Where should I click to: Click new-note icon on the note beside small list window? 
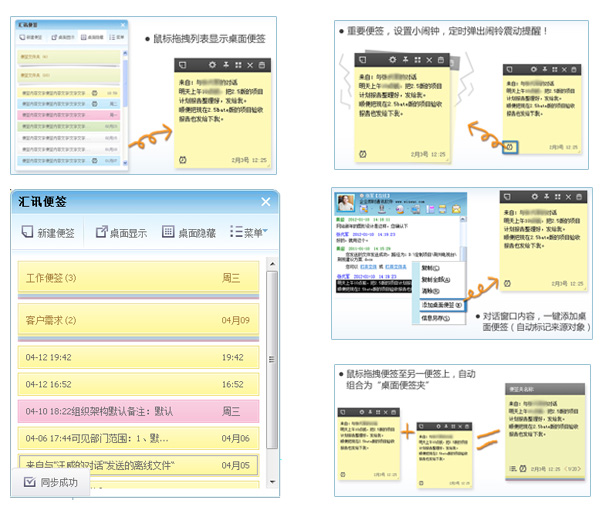(x=183, y=65)
